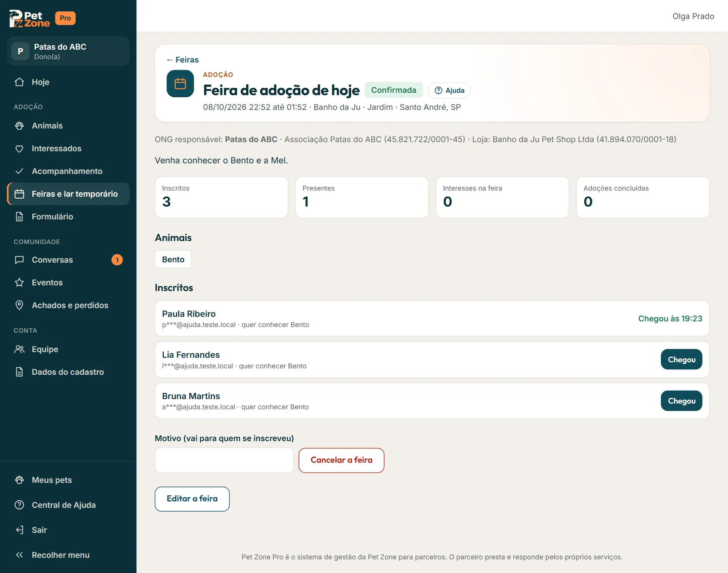Open the Acompanhamento menu entry
This screenshot has width=728, height=573.
click(68, 171)
